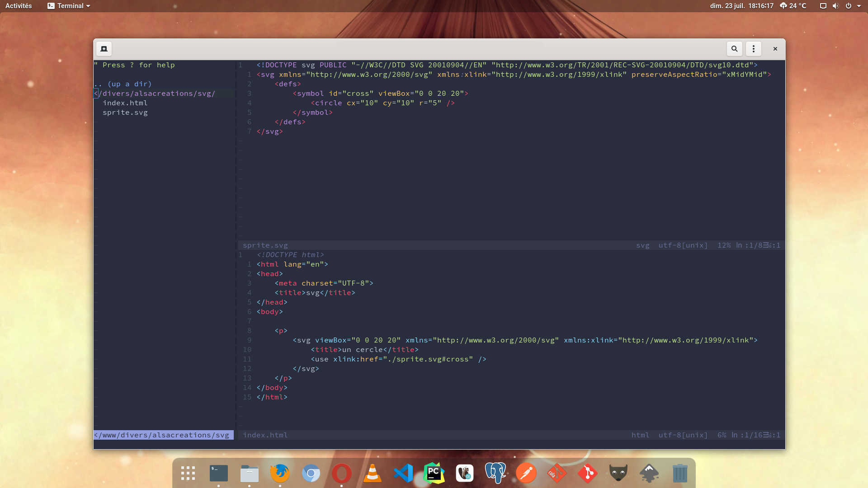Viewport: 868px width, 488px height.
Task: Open the terminal three-dot menu
Action: [753, 49]
